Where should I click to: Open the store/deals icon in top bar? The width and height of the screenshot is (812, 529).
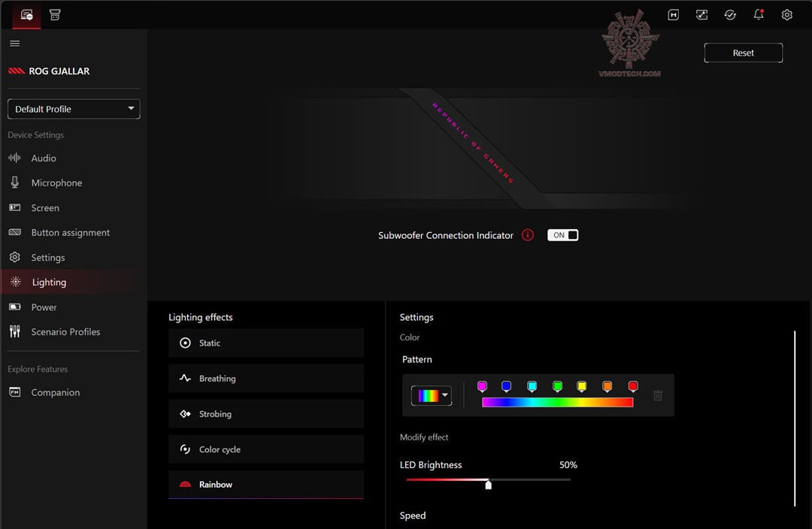55,15
